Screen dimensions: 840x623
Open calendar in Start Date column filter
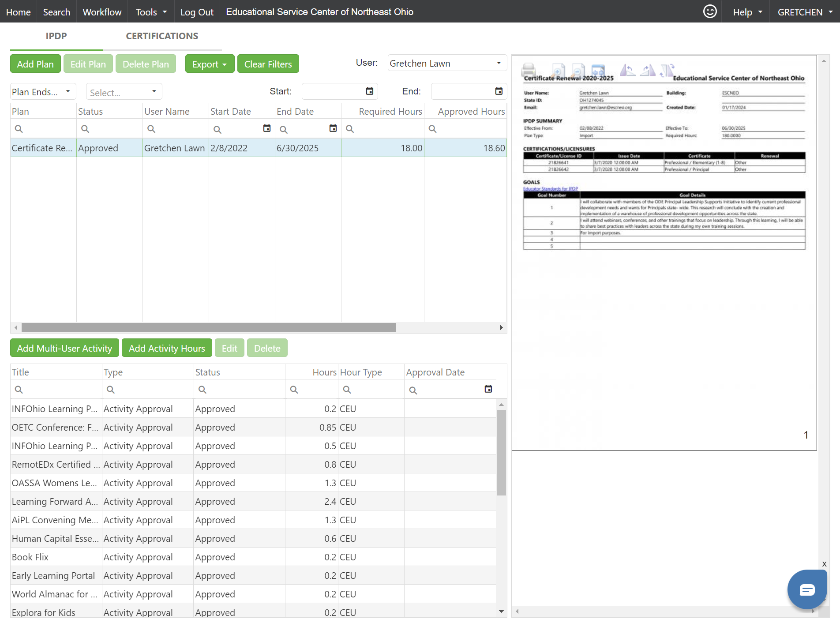(x=267, y=128)
